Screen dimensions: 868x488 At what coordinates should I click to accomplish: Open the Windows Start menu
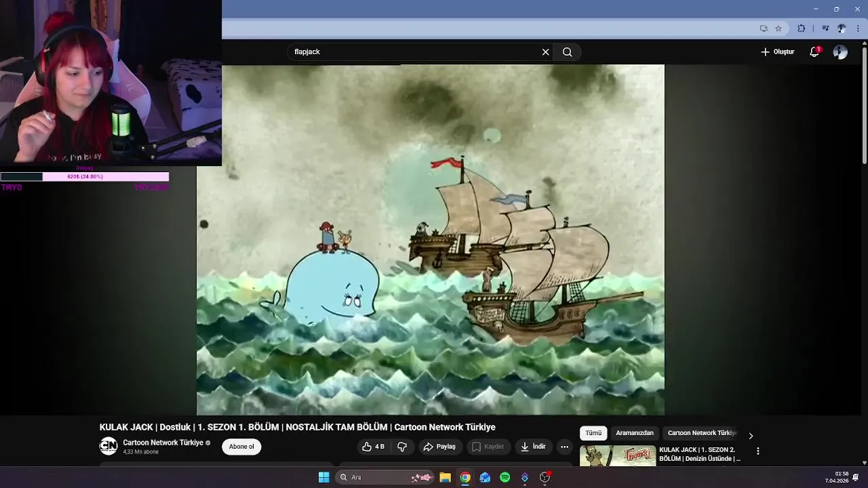(x=323, y=478)
